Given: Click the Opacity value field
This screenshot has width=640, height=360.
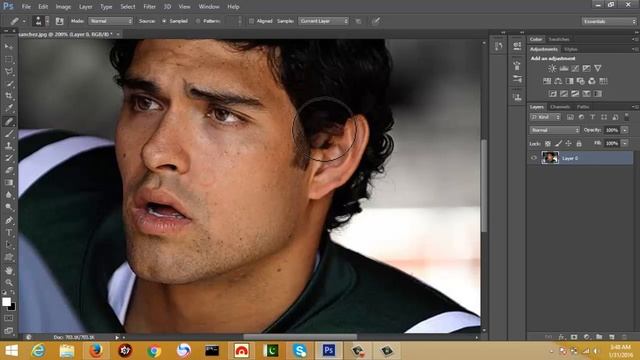Looking at the screenshot, I should (x=611, y=130).
